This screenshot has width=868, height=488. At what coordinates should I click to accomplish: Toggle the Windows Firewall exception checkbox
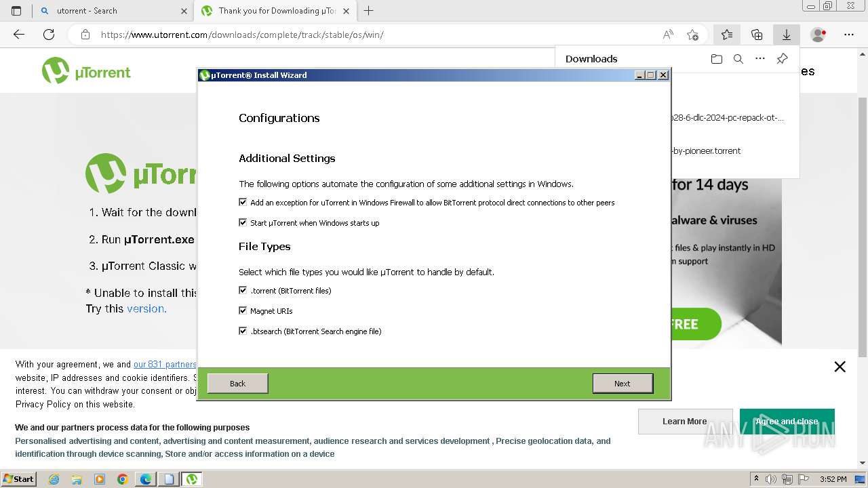243,202
